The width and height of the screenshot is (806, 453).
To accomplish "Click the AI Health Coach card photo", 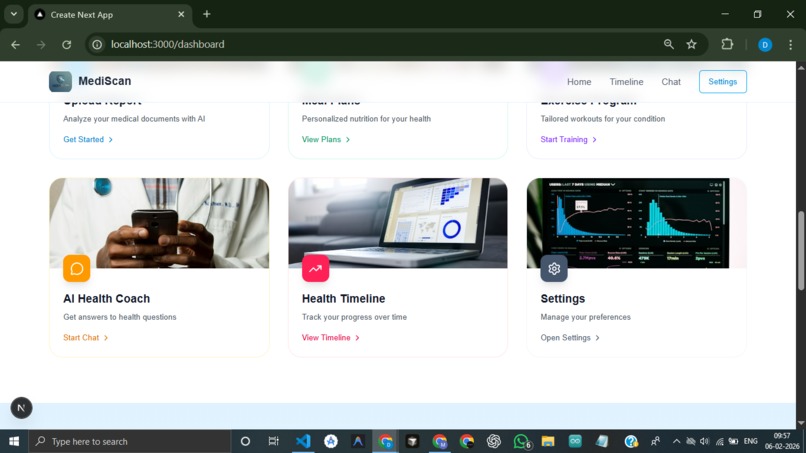I will (159, 223).
